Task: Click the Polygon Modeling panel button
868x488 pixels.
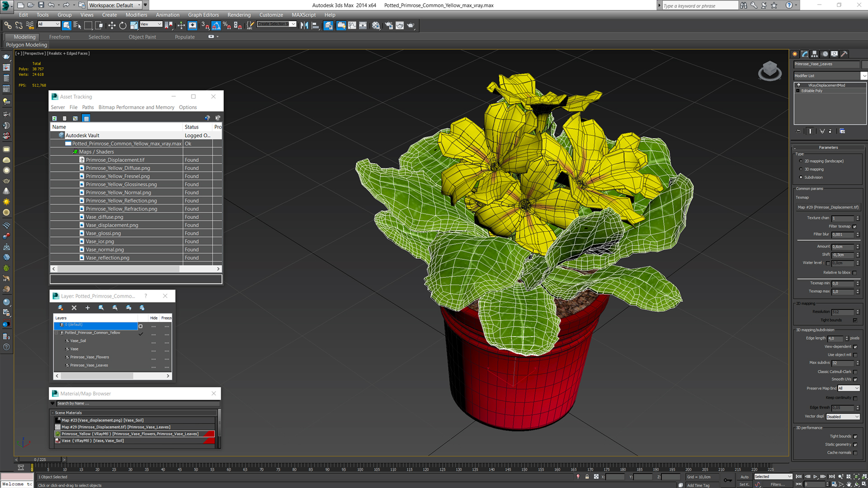Action: pyautogui.click(x=26, y=45)
